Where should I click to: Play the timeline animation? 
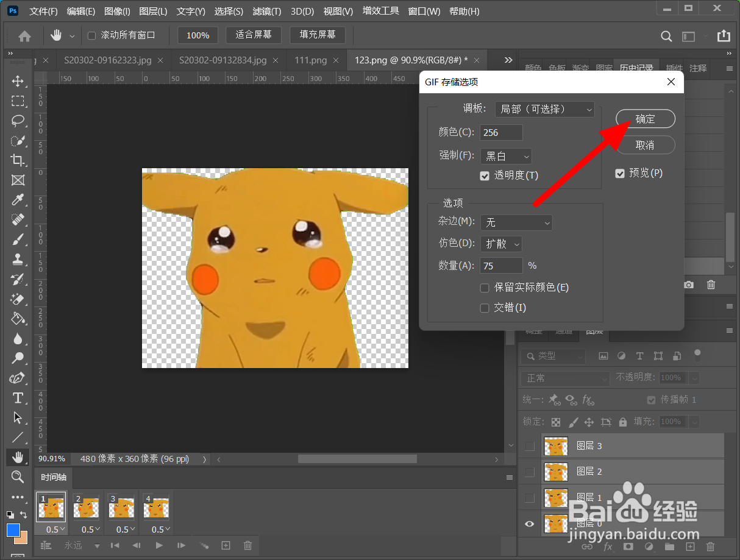[x=159, y=545]
